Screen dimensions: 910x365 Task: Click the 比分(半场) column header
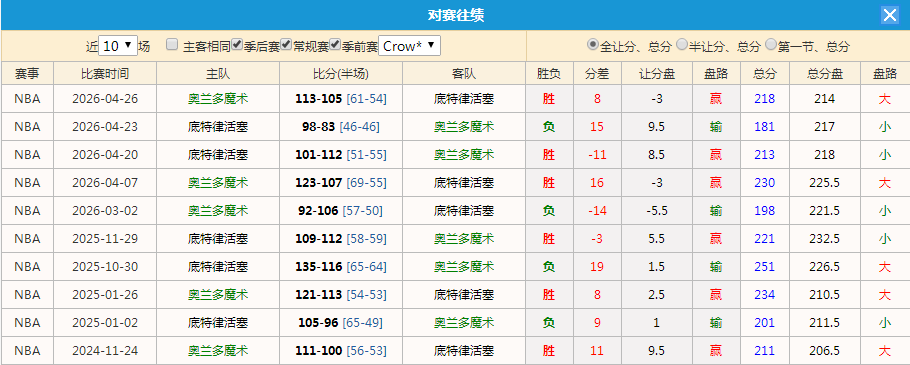pos(341,74)
